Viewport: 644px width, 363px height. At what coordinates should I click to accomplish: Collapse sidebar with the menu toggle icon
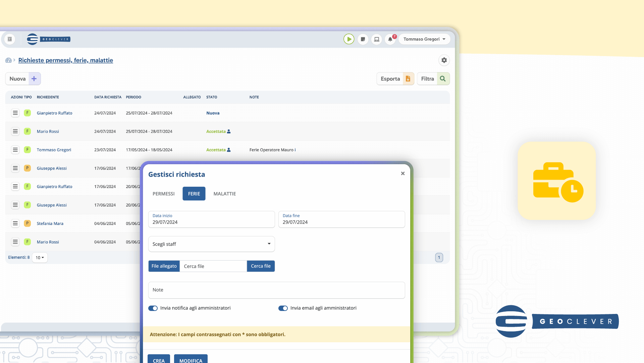point(10,39)
